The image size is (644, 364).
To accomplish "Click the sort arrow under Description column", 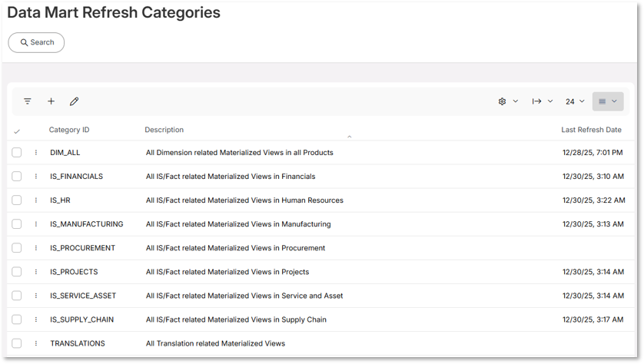I will tap(350, 137).
